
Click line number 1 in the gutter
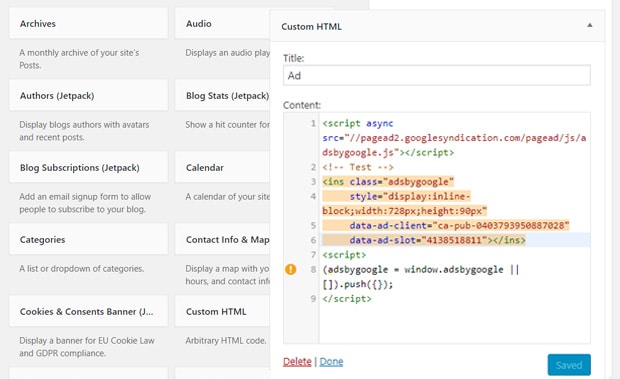(x=313, y=123)
